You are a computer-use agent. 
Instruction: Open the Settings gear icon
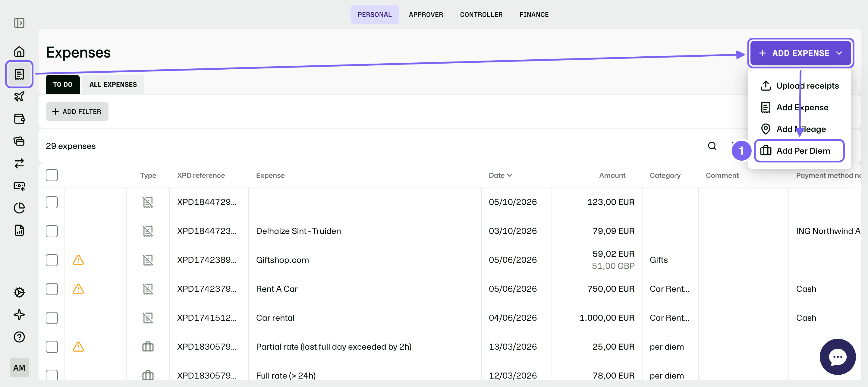coord(19,292)
